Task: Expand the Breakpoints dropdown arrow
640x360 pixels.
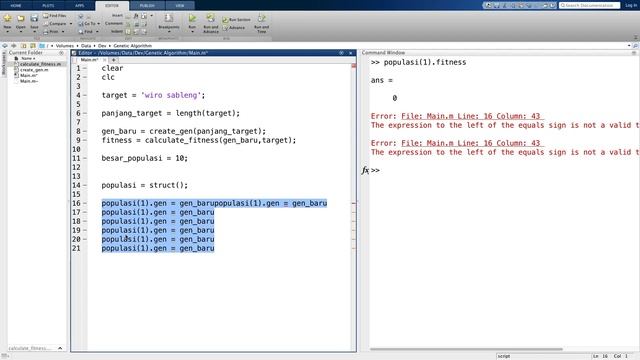Action: coord(169,32)
